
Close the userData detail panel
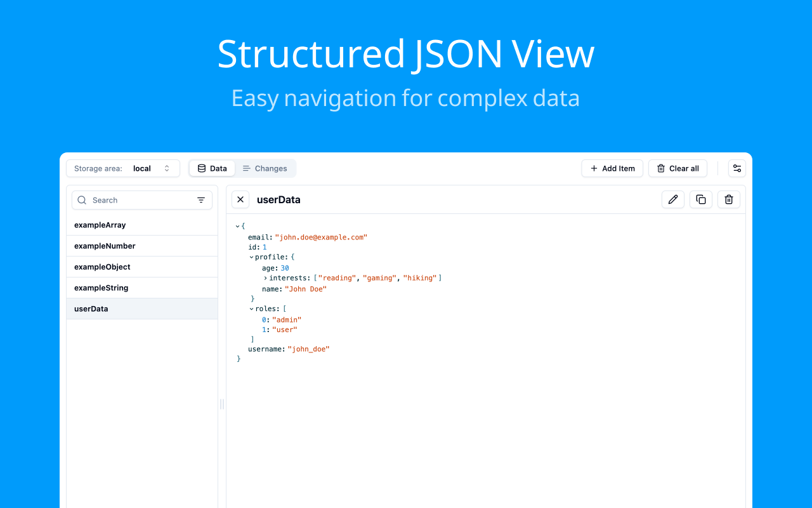(240, 199)
